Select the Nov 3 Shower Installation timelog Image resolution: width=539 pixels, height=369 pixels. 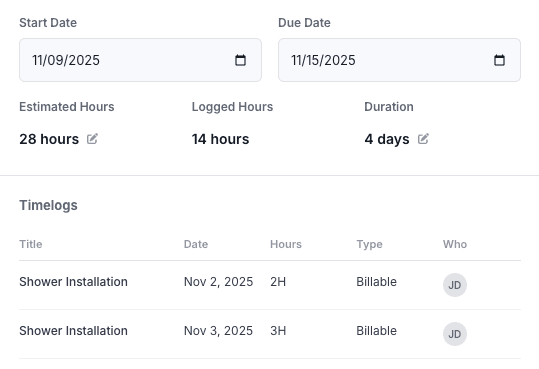tap(270, 334)
